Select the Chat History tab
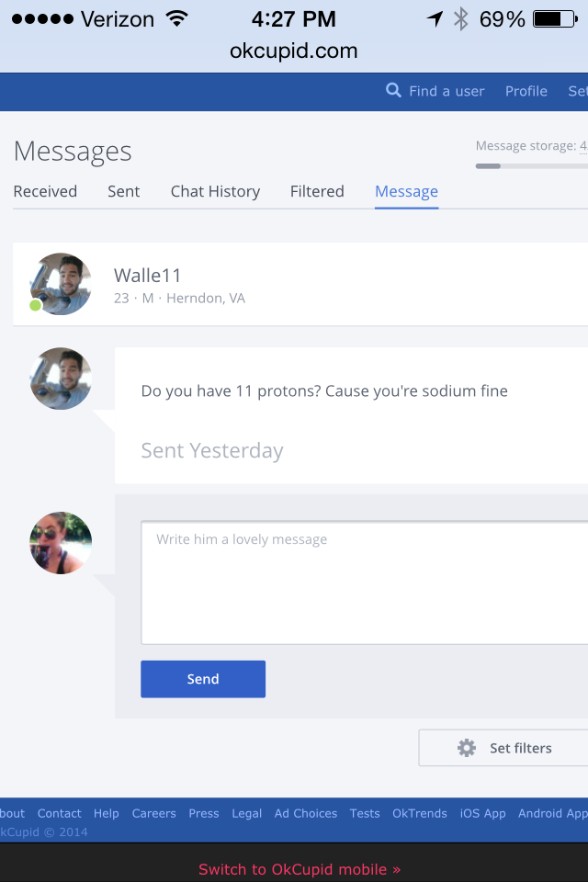Viewport: 588px width, 882px height. point(215,191)
